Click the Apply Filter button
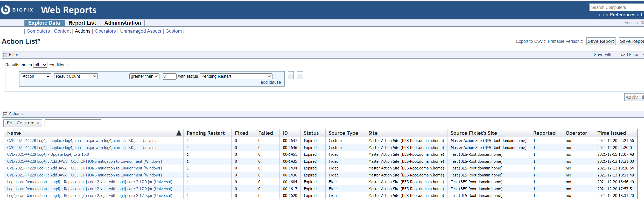Viewport: 644px width, 199px height. click(634, 97)
